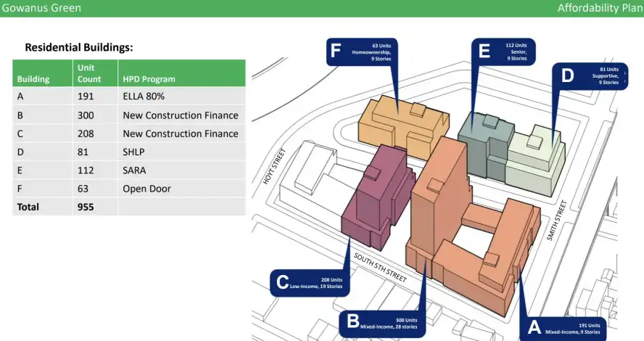
Task: Click the E Senior callout box
Action: (503, 52)
